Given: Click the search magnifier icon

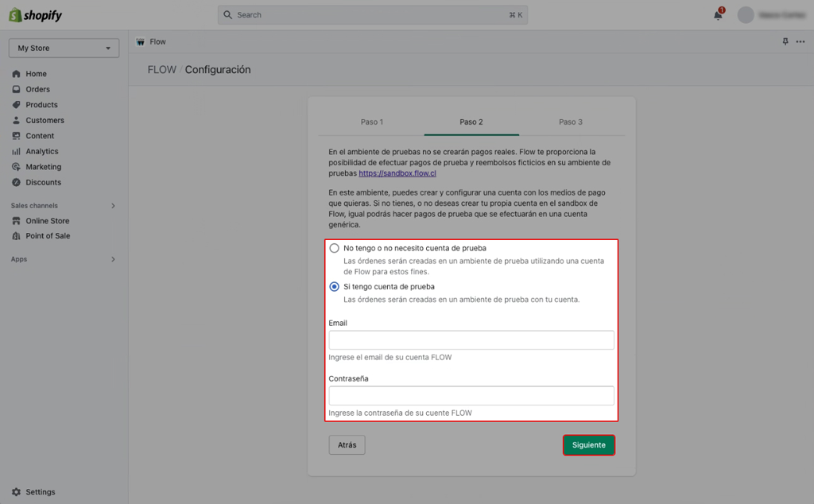Looking at the screenshot, I should pyautogui.click(x=227, y=15).
